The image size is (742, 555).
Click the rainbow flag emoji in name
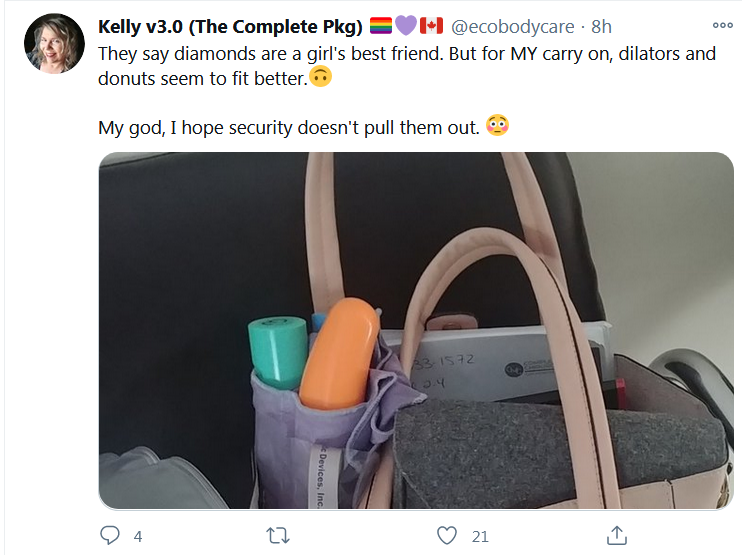[x=380, y=26]
